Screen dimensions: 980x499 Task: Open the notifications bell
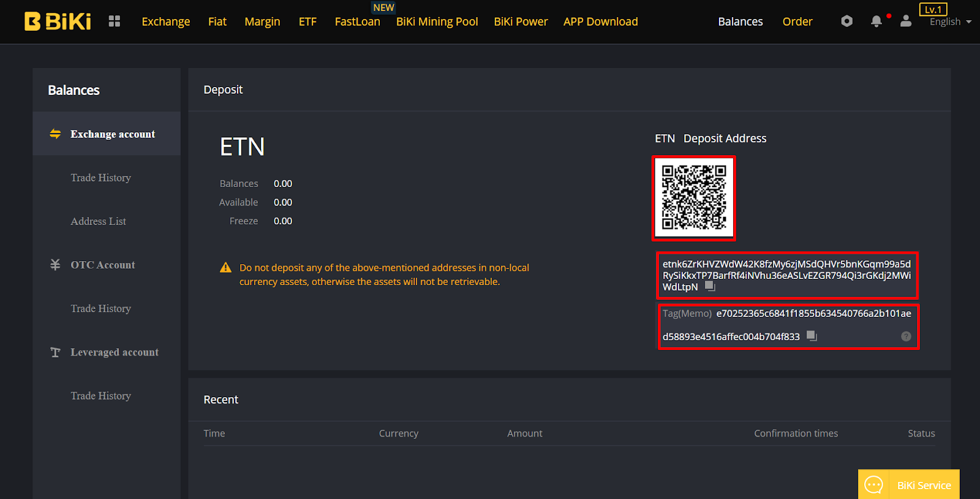point(876,21)
